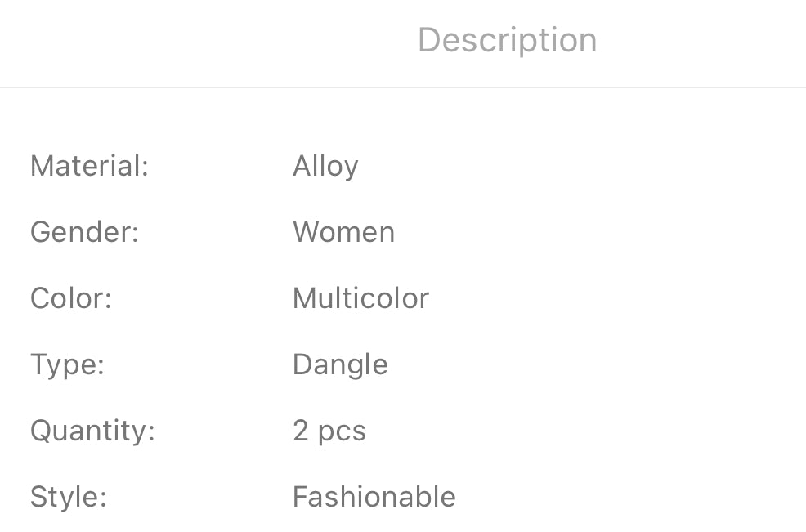The height and width of the screenshot is (532, 806).
Task: Click the Type label
Action: tap(67, 364)
